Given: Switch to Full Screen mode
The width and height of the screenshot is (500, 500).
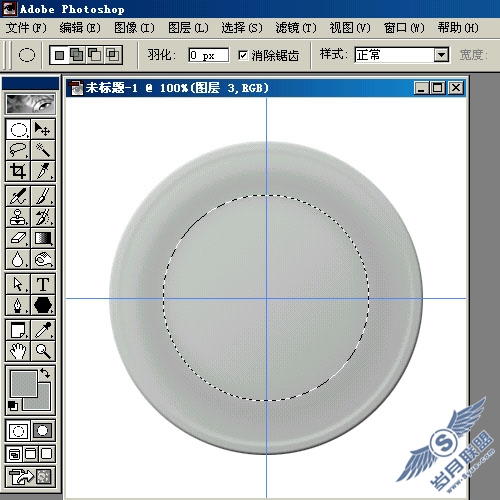Looking at the screenshot, I should [46, 454].
